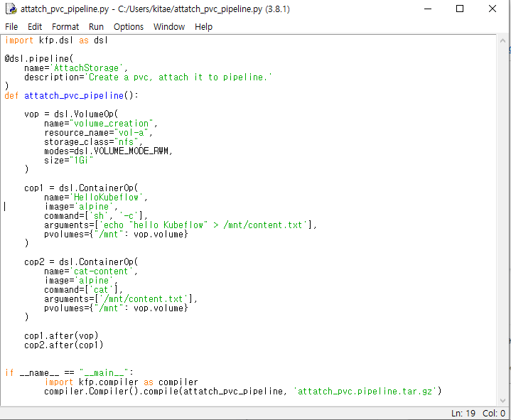This screenshot has width=511, height=420.
Task: Open the Run menu
Action: pos(96,27)
